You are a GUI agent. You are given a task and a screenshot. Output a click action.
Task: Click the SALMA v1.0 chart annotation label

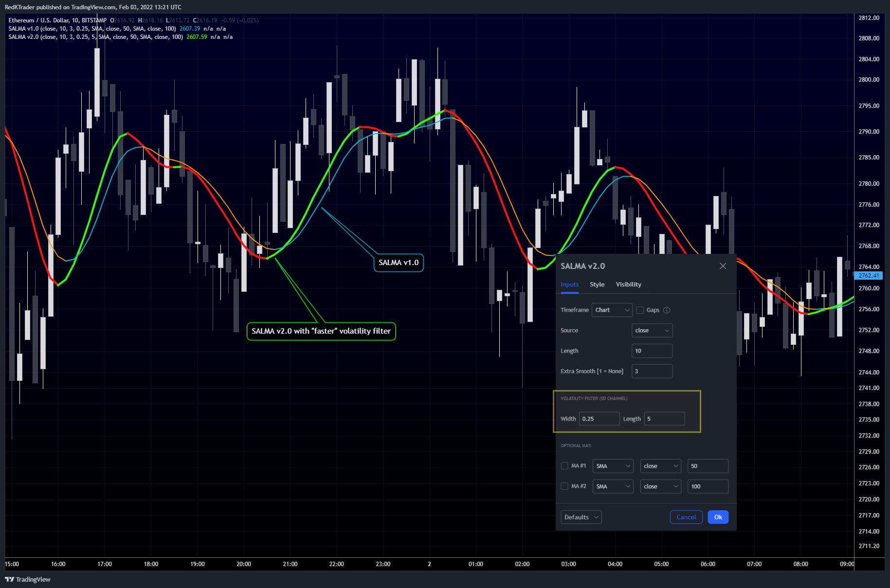click(399, 263)
